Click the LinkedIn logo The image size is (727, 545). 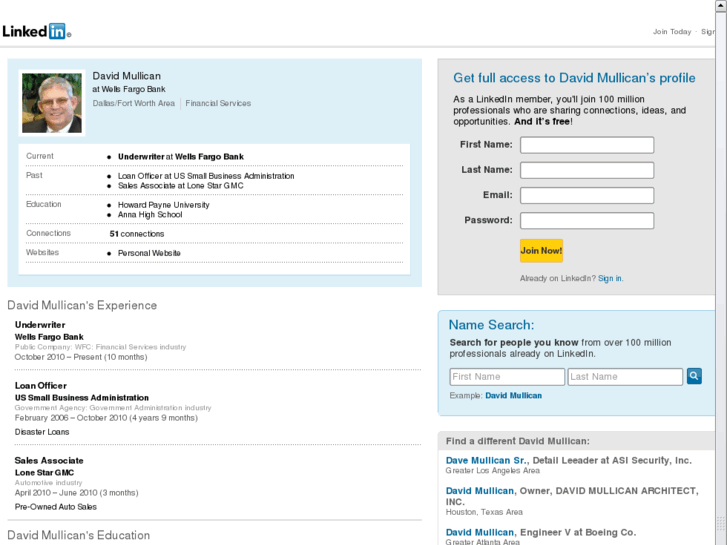point(36,32)
